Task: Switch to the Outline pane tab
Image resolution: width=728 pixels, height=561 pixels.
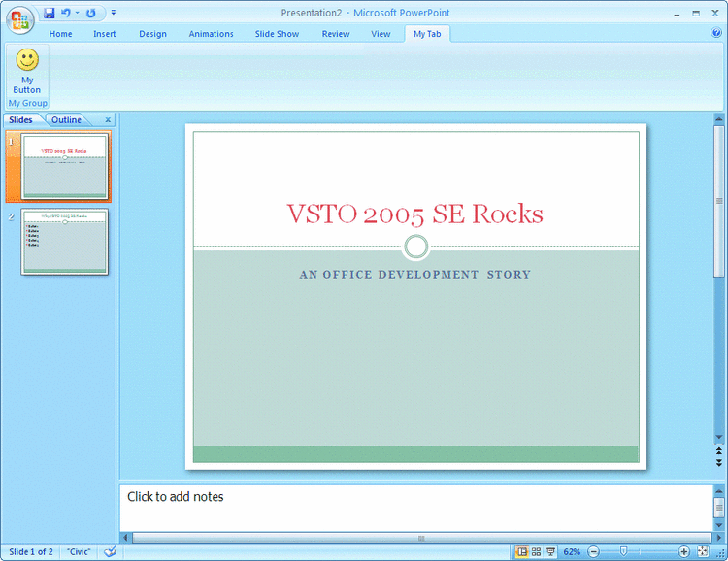Action: (x=66, y=119)
